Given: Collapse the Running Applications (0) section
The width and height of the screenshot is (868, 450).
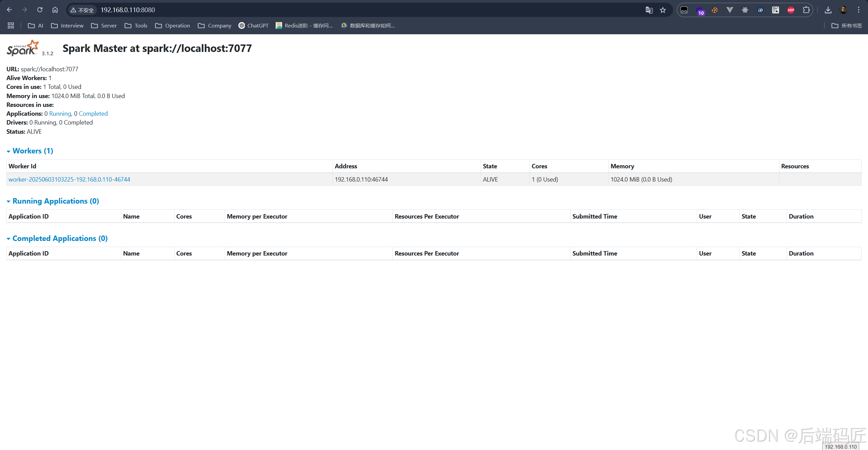Looking at the screenshot, I should [x=56, y=201].
